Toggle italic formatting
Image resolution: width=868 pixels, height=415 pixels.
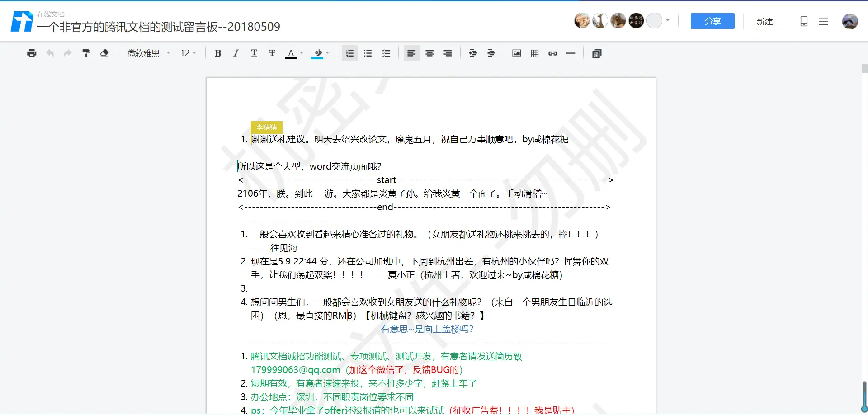point(236,53)
